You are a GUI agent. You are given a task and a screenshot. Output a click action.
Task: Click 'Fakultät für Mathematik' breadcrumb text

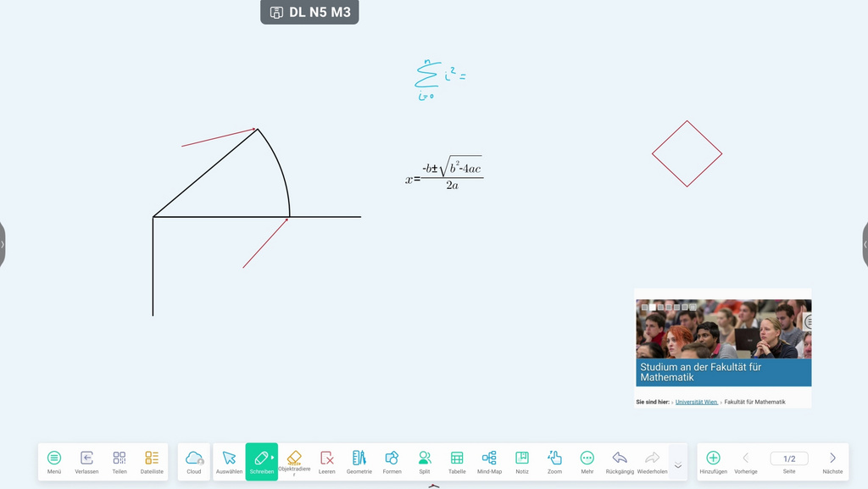click(754, 403)
